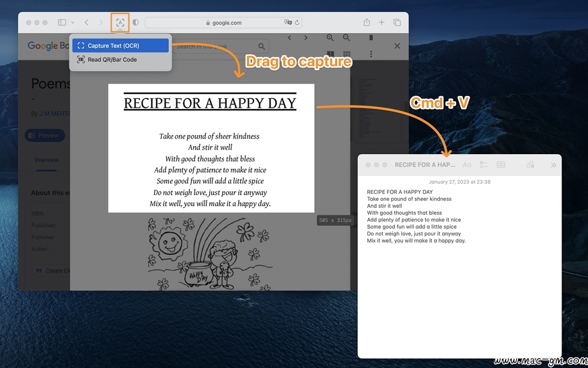Go forward with Safari's forward arrow
Screen dimensions: 588x368
(101, 22)
